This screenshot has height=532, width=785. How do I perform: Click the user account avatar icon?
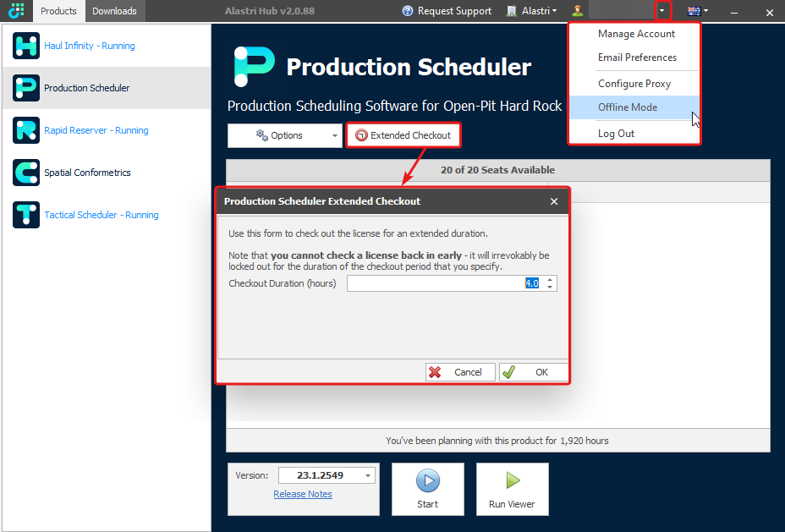[578, 11]
